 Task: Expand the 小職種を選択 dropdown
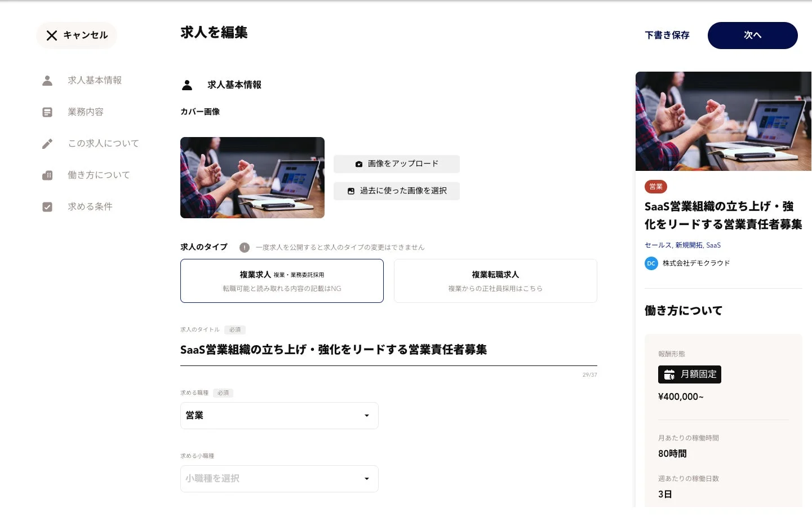click(x=279, y=479)
